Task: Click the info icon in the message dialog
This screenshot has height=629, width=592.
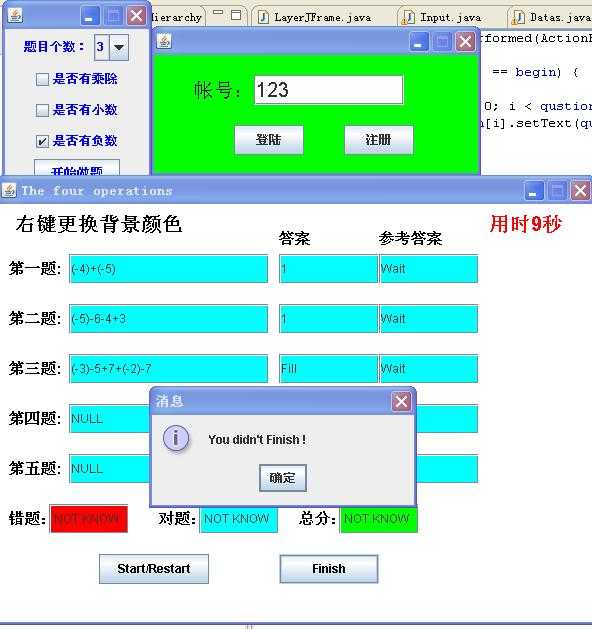Action: (176, 438)
